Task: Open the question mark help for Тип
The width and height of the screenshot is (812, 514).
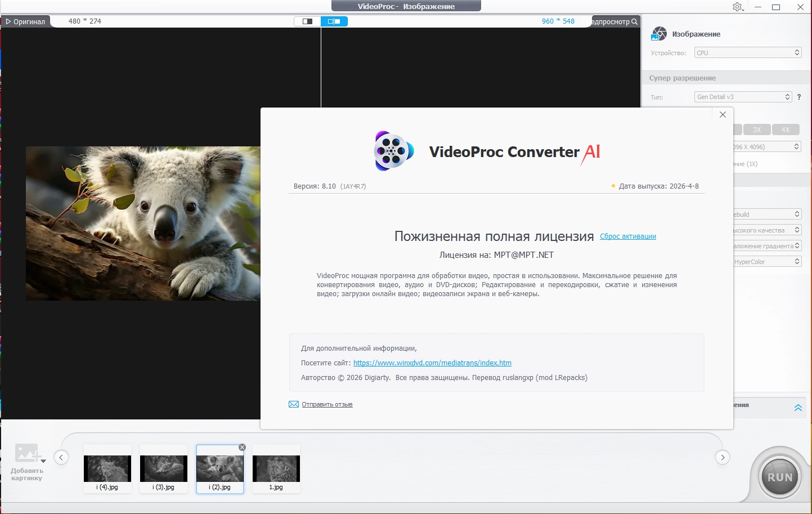Action: [798, 97]
